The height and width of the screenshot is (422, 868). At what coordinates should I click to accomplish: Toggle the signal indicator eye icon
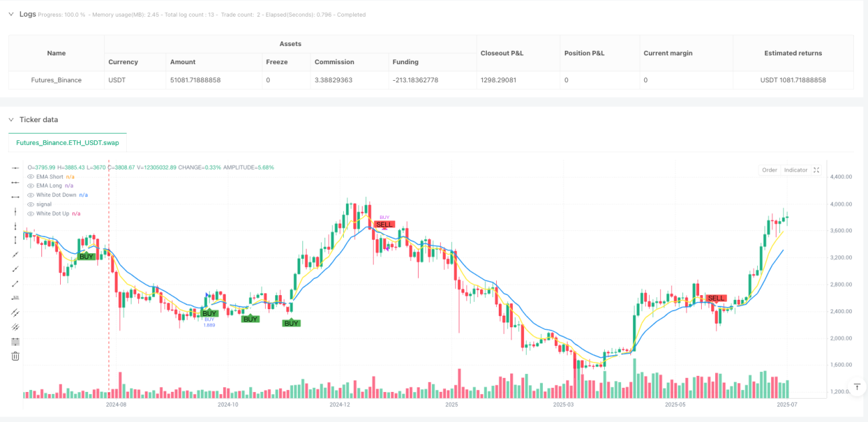coord(31,204)
